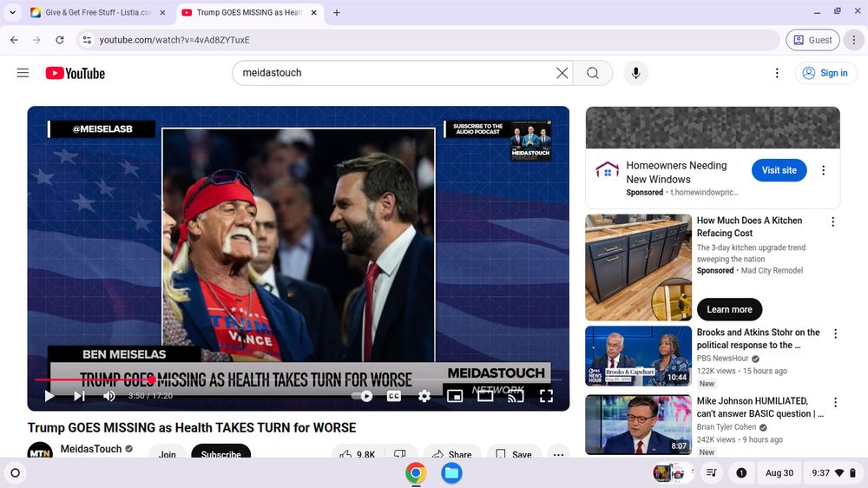Open launcher circle on shelf
The width and height of the screenshot is (868, 488).
[16, 473]
